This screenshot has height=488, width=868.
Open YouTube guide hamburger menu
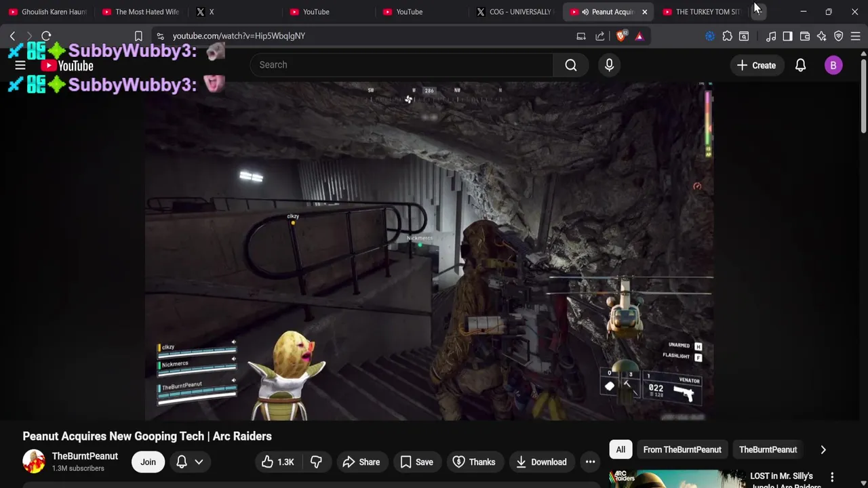pos(20,66)
